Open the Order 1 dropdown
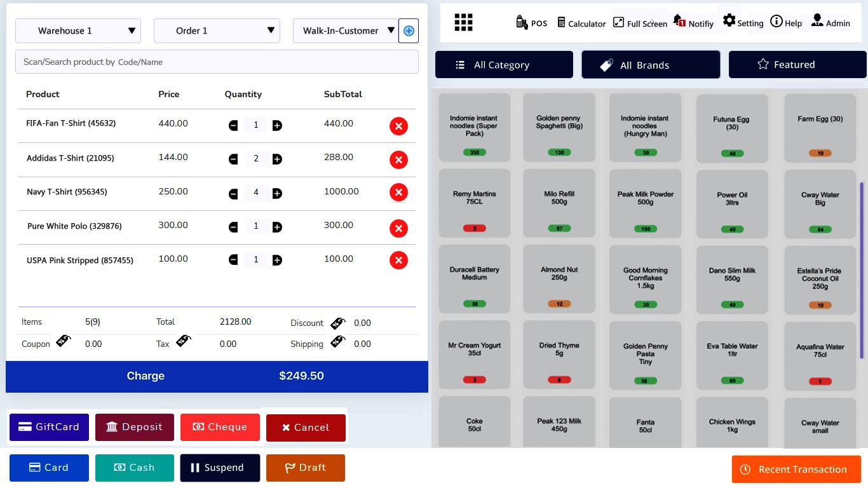Image resolution: width=868 pixels, height=488 pixels. 217,30
